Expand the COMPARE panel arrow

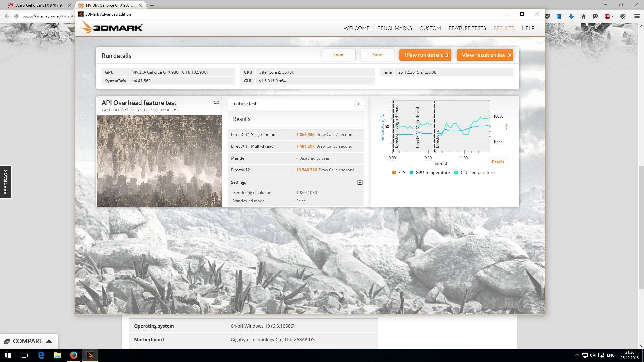click(x=49, y=341)
